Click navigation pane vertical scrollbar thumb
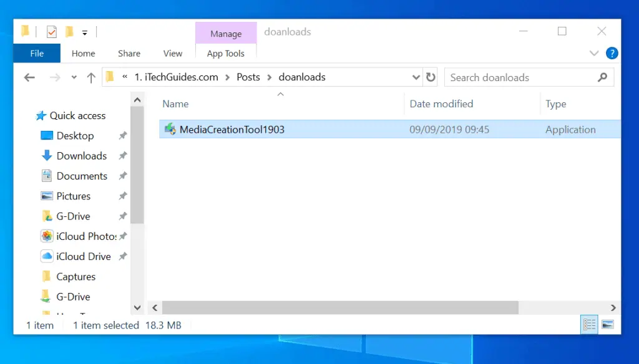Image resolution: width=639 pixels, height=364 pixels. point(137,165)
